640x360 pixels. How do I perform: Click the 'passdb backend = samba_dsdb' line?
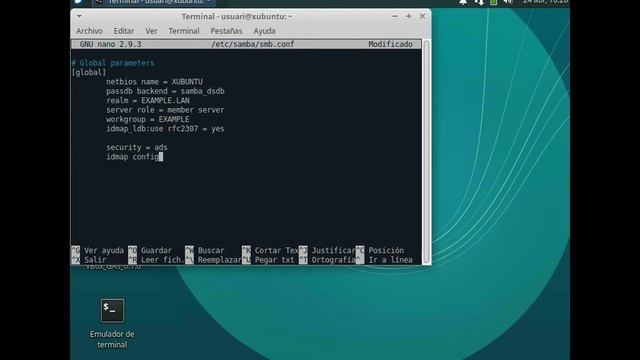pos(165,91)
